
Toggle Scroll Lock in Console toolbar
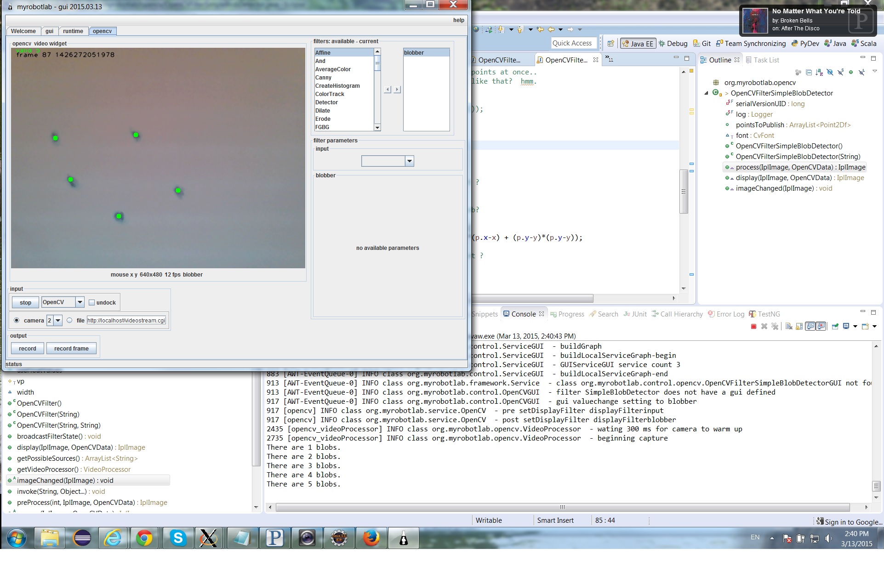point(799,326)
